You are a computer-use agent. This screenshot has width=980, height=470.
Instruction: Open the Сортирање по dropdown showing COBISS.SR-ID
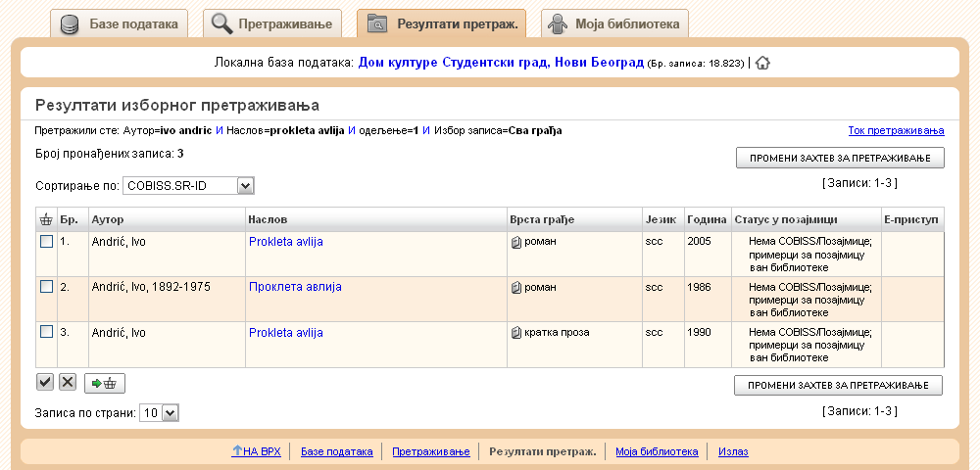(x=188, y=185)
